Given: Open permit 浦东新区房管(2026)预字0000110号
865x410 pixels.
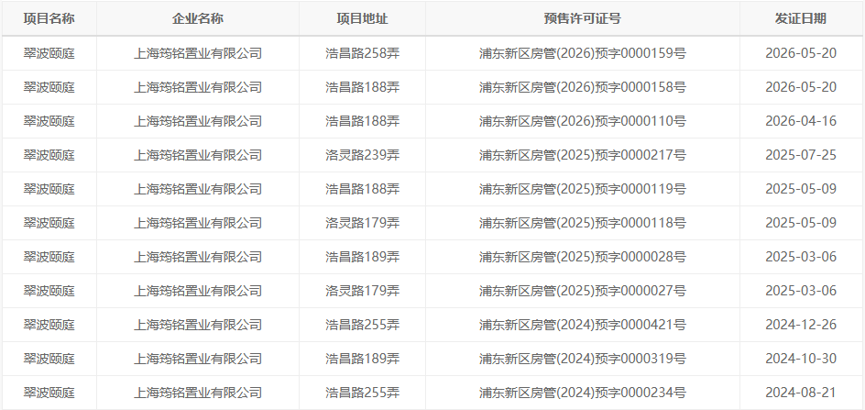Looking at the screenshot, I should (x=582, y=121).
